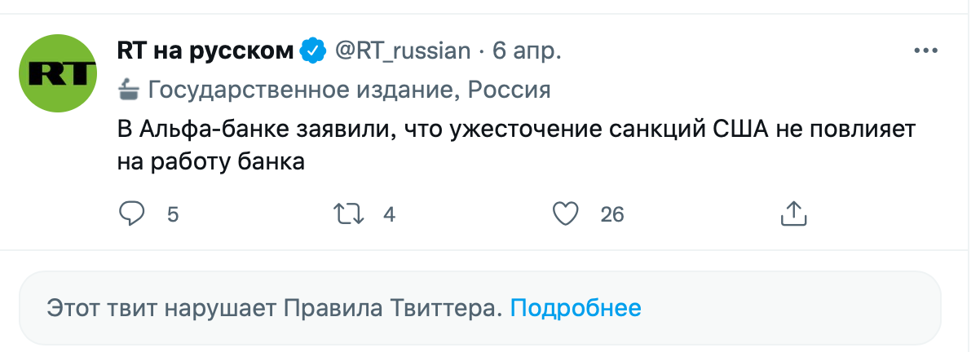Click the state media podium icon
The height and width of the screenshot is (352, 980).
129,89
